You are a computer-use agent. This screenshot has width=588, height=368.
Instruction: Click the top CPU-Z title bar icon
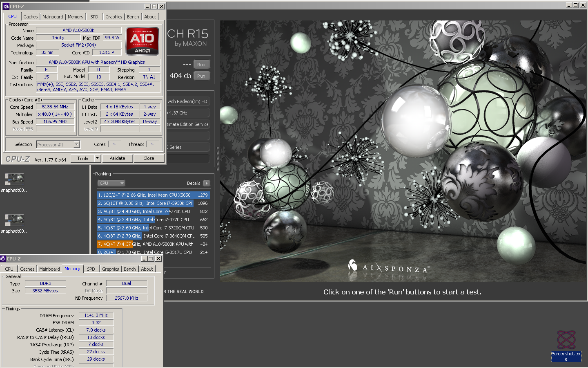(x=6, y=6)
